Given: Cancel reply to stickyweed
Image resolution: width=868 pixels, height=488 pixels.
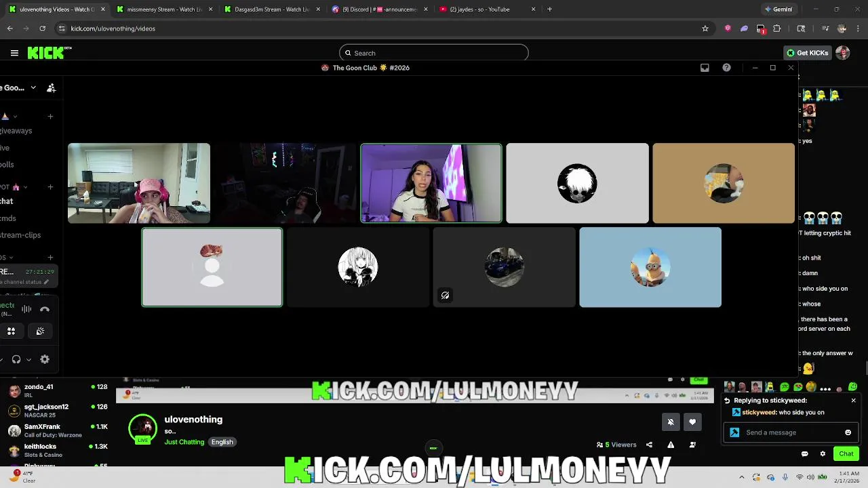Looking at the screenshot, I should point(853,401).
